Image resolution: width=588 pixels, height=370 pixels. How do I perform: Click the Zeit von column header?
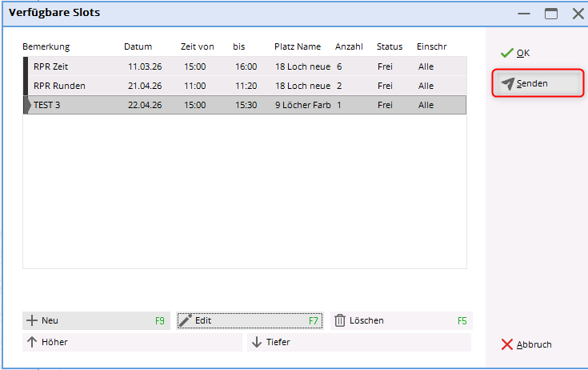click(198, 46)
